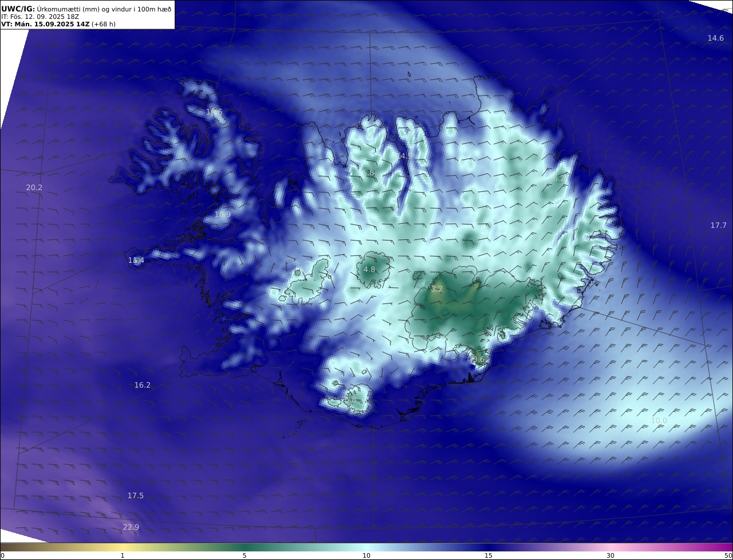Click the 5 tick on the color scale
This screenshot has width=733, height=560.
click(x=245, y=555)
